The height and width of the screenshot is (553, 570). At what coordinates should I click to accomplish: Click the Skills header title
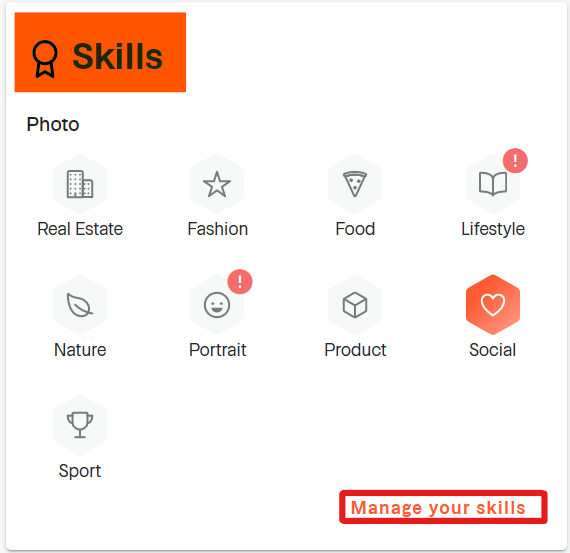117,56
